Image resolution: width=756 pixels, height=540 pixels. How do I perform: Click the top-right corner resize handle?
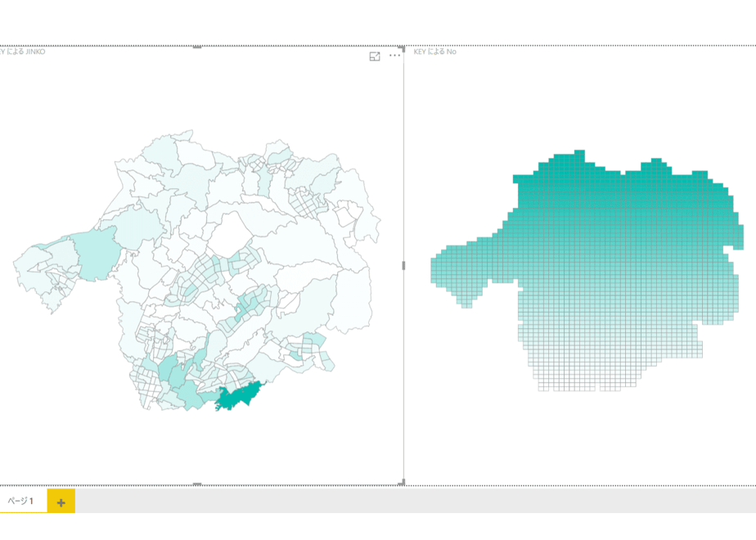point(402,49)
